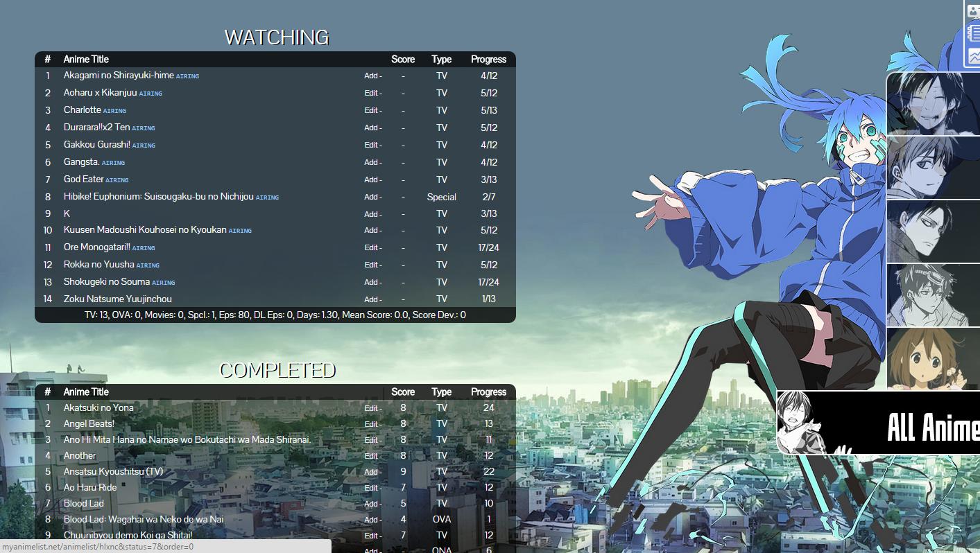The height and width of the screenshot is (553, 980).
Task: Click Edit for Charlotte
Action: point(371,111)
